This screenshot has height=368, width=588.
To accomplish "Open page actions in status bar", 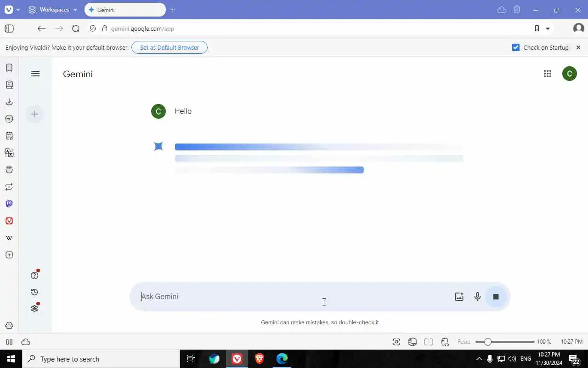I will click(x=445, y=342).
